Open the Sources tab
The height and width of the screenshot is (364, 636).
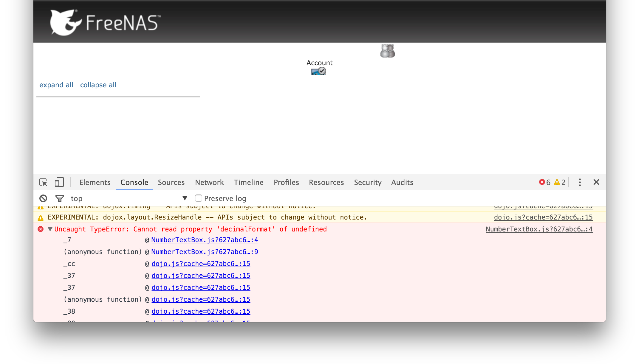(171, 182)
